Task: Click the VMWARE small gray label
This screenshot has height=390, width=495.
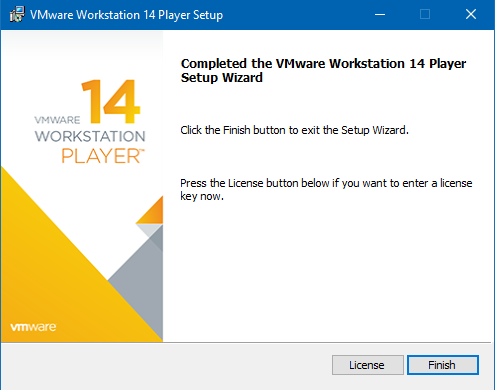Action: (x=57, y=120)
